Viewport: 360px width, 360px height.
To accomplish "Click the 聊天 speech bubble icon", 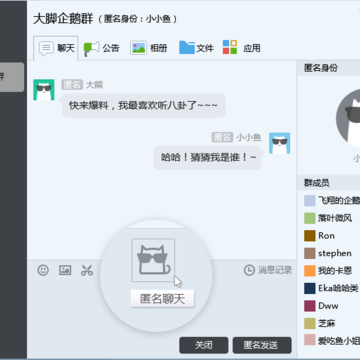I will (46, 48).
